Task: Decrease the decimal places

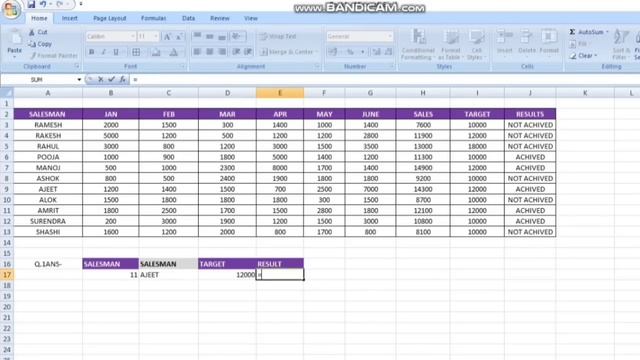Action: click(388, 52)
